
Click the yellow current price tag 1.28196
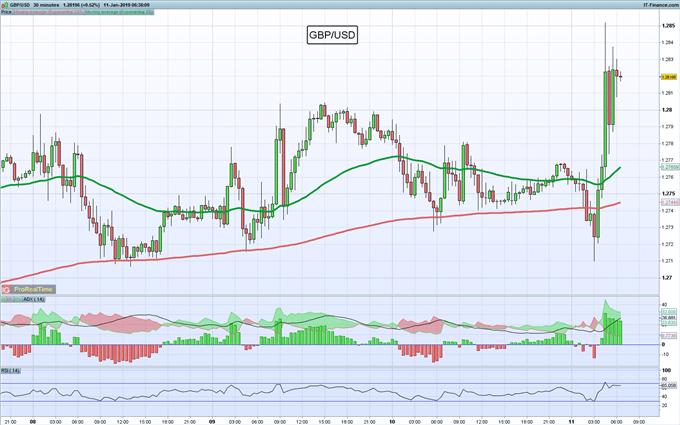668,77
